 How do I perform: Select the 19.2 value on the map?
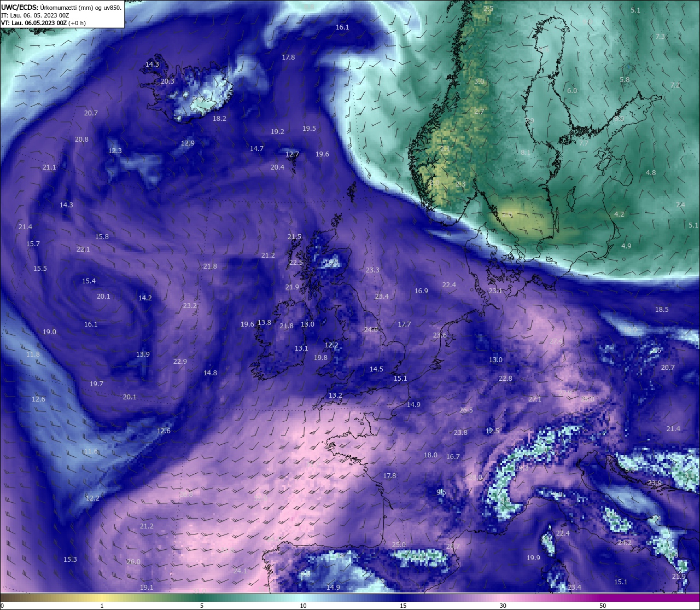[277, 132]
